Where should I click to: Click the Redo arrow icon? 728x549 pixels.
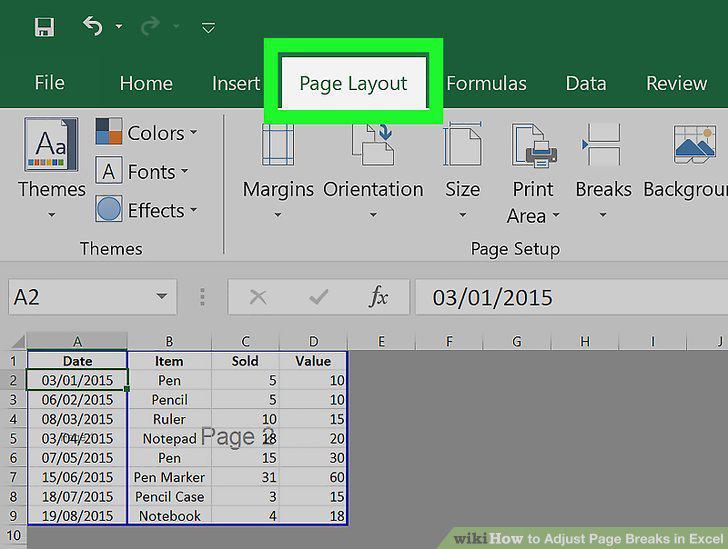tap(150, 26)
